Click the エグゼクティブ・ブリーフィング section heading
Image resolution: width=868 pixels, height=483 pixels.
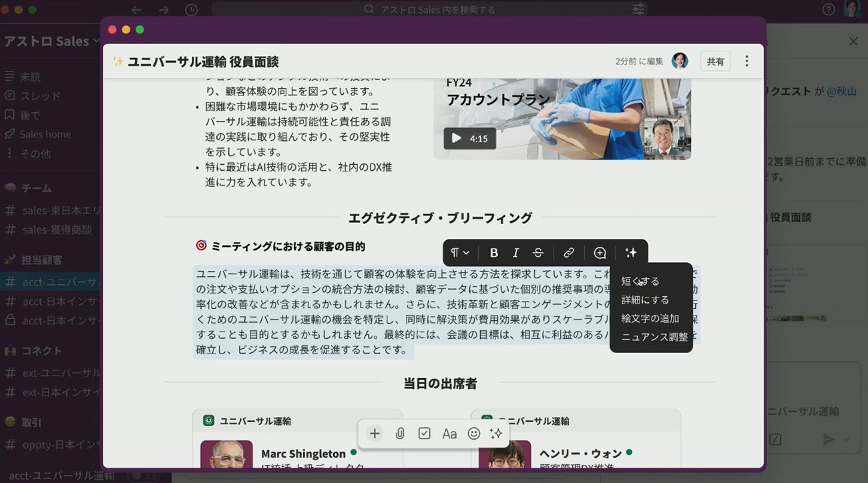[440, 218]
